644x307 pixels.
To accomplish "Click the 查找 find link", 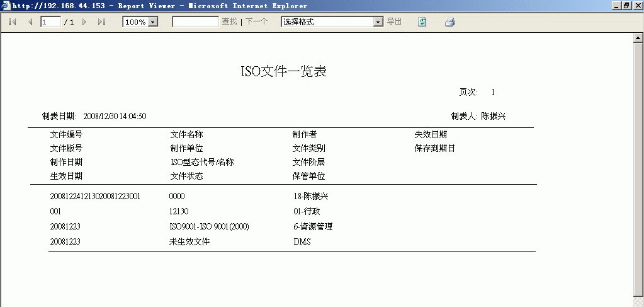I will pyautogui.click(x=229, y=22).
